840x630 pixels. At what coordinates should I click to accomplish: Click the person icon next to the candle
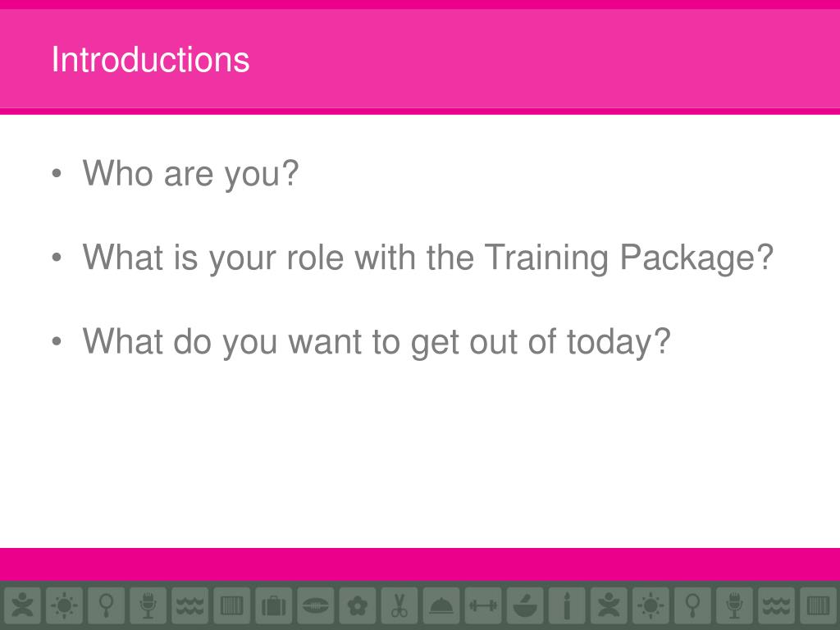pyautogui.click(x=609, y=606)
